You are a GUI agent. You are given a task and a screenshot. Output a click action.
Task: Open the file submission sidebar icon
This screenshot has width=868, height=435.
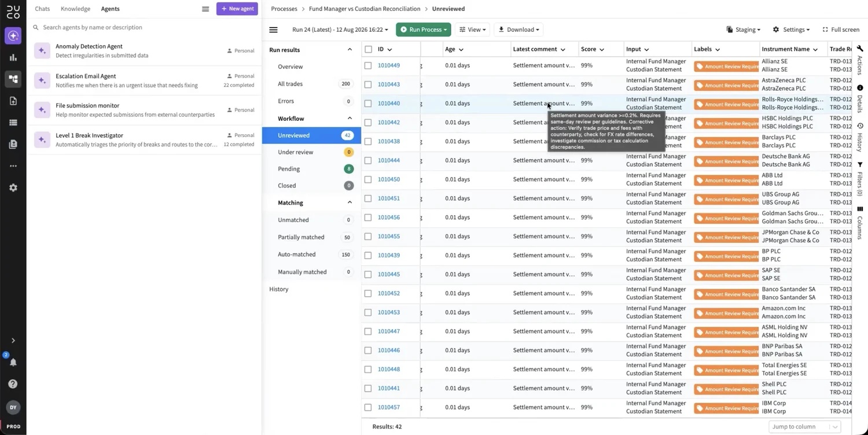click(x=13, y=101)
